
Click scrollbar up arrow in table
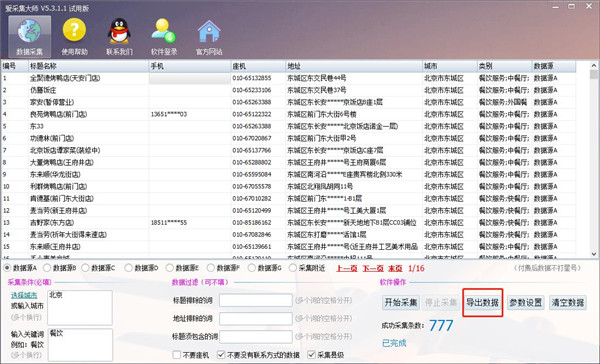coord(593,65)
